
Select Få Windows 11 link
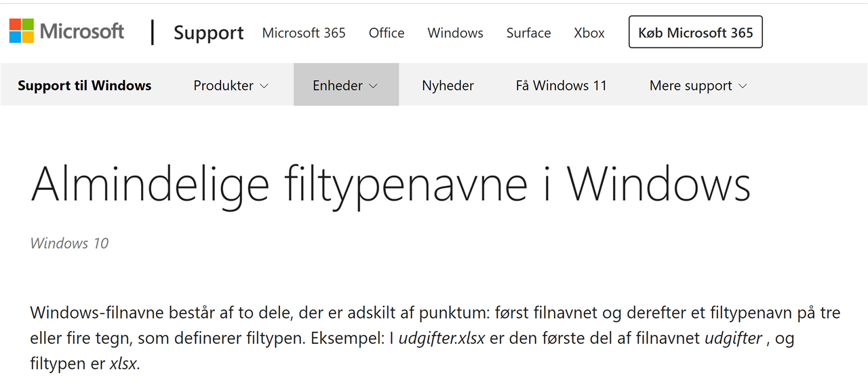561,85
